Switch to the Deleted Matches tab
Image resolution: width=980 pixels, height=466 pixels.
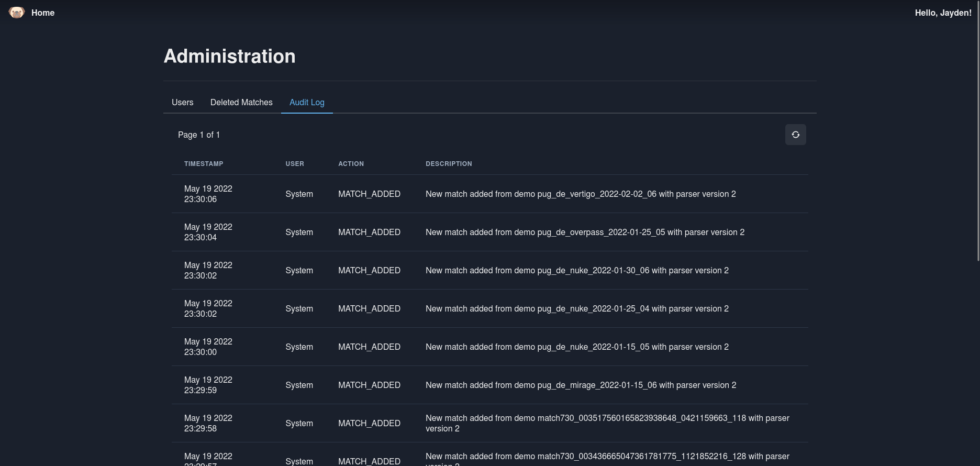pyautogui.click(x=241, y=102)
